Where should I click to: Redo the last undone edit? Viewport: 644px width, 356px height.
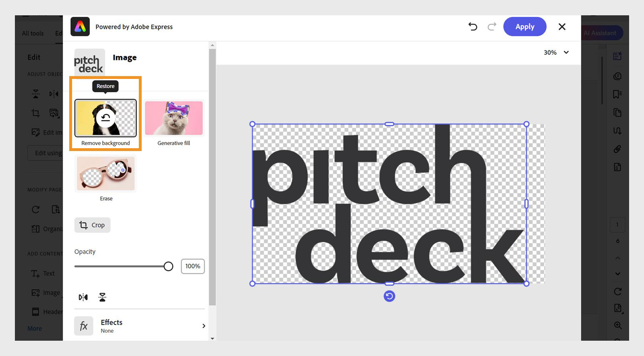[491, 27]
